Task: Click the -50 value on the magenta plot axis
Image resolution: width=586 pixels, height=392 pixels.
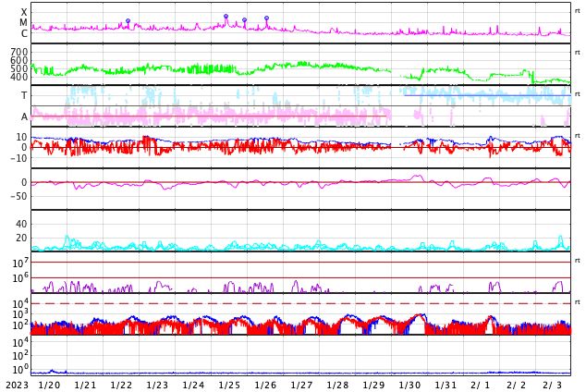Action: coord(18,196)
